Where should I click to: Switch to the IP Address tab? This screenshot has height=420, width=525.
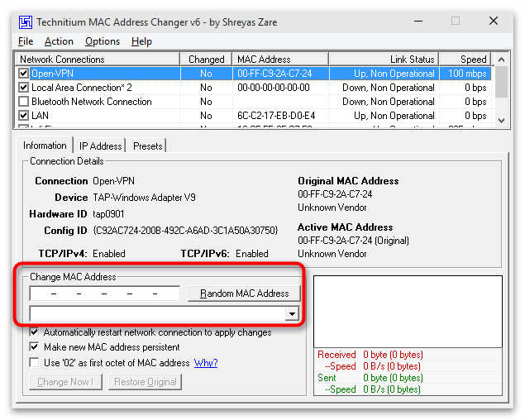(100, 146)
